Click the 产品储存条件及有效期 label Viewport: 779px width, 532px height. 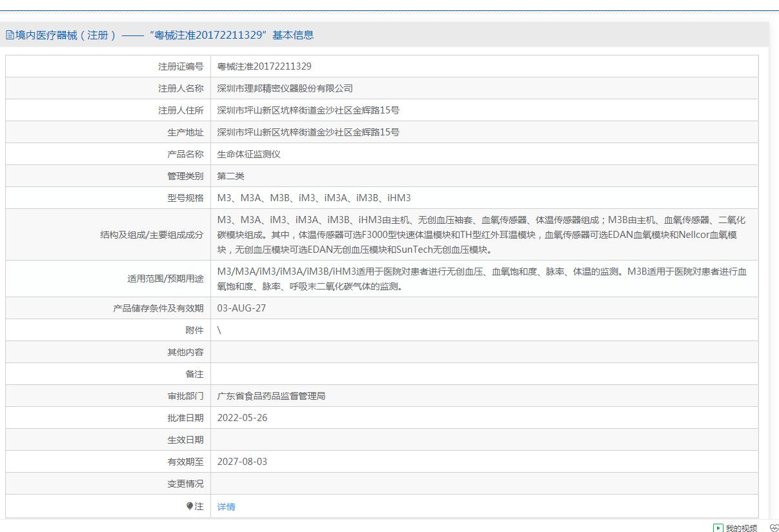point(158,308)
